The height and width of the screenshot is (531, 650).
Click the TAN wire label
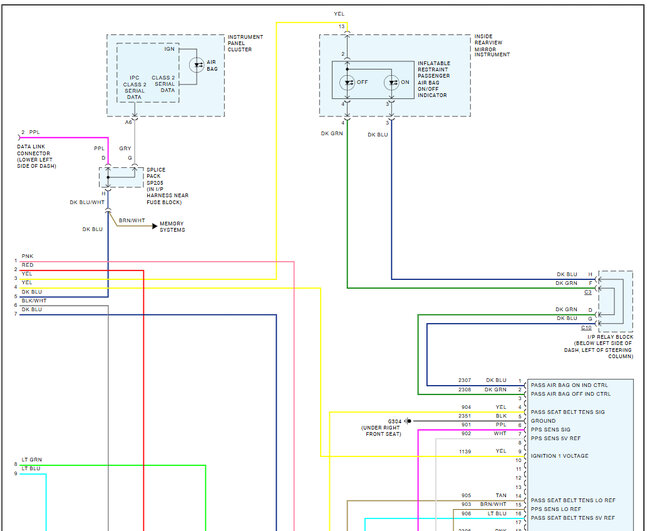501,495
